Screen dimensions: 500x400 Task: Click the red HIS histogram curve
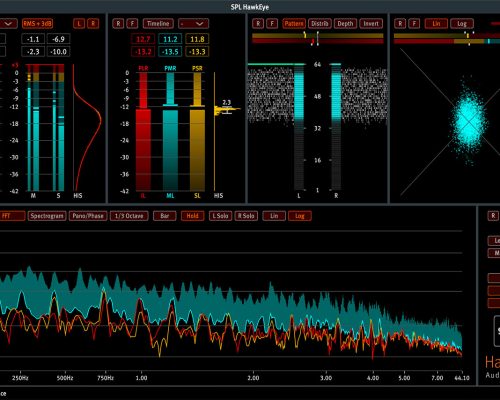pos(87,128)
